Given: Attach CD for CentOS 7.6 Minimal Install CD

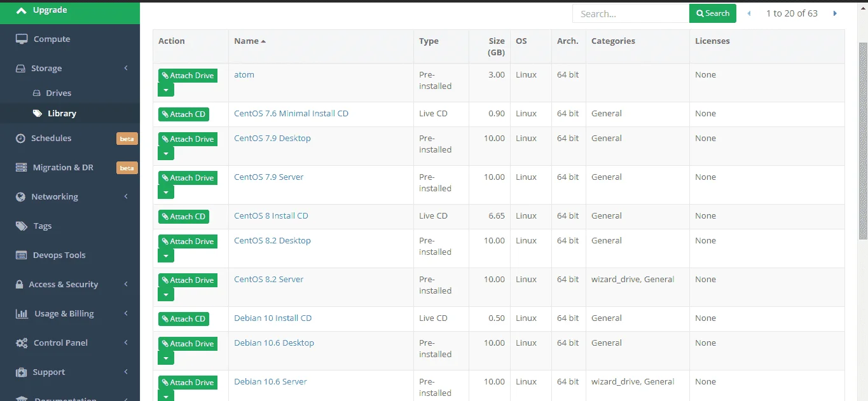Looking at the screenshot, I should point(184,114).
